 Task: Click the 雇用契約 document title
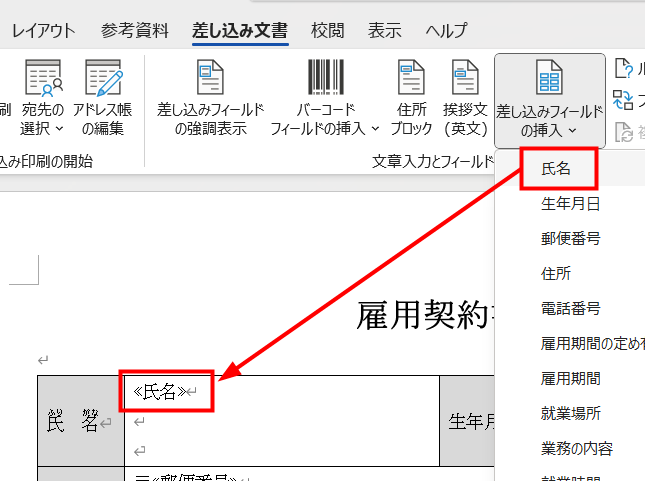coord(427,315)
